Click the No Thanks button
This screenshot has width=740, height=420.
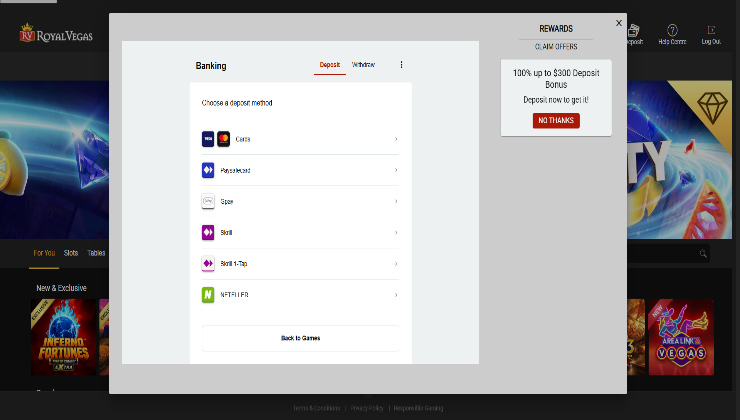tap(556, 121)
